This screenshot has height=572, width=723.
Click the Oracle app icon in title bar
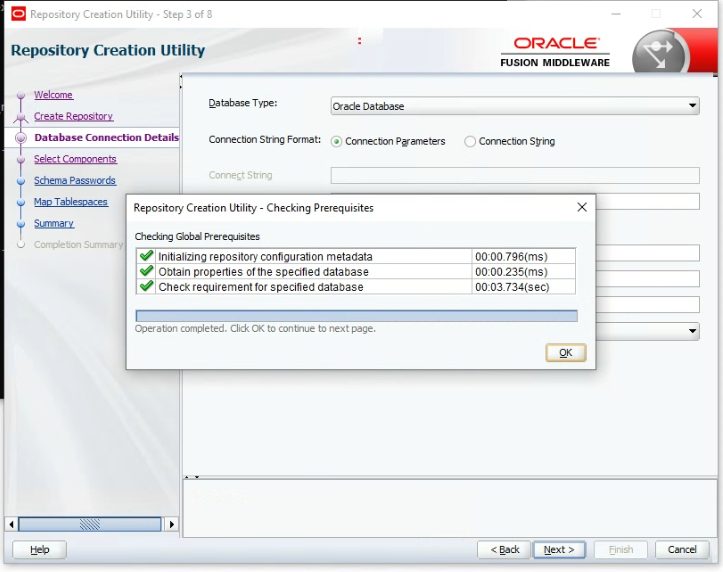18,14
